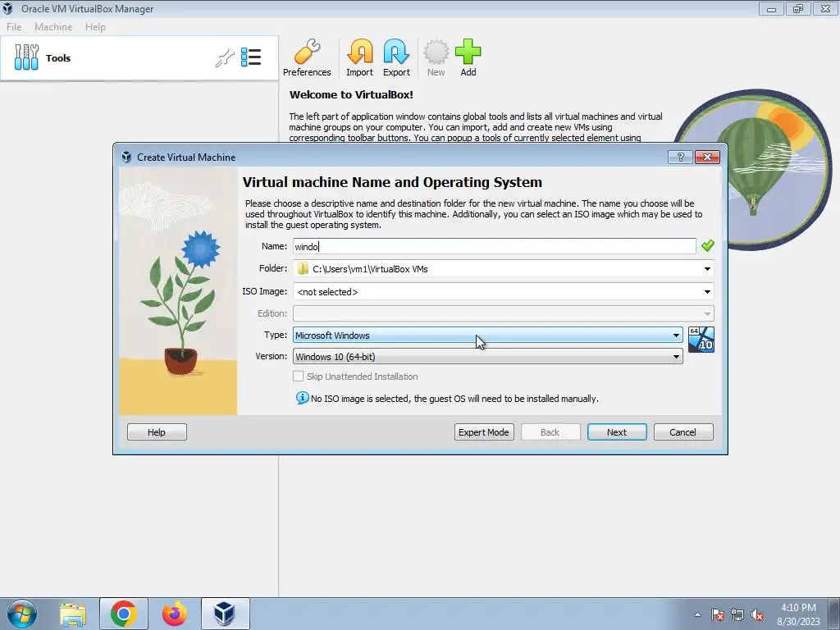Click the blue info icon by ISO message
Viewport: 840px width, 630px height.
click(x=302, y=398)
